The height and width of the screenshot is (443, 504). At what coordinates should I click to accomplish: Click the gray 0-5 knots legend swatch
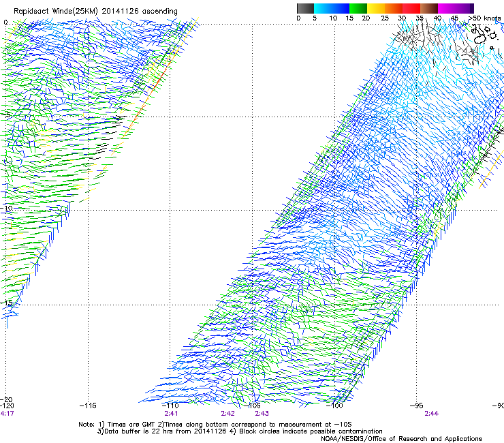coord(305,8)
